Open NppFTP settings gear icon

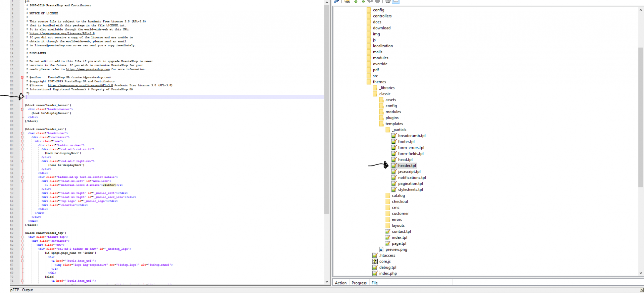click(388, 1)
